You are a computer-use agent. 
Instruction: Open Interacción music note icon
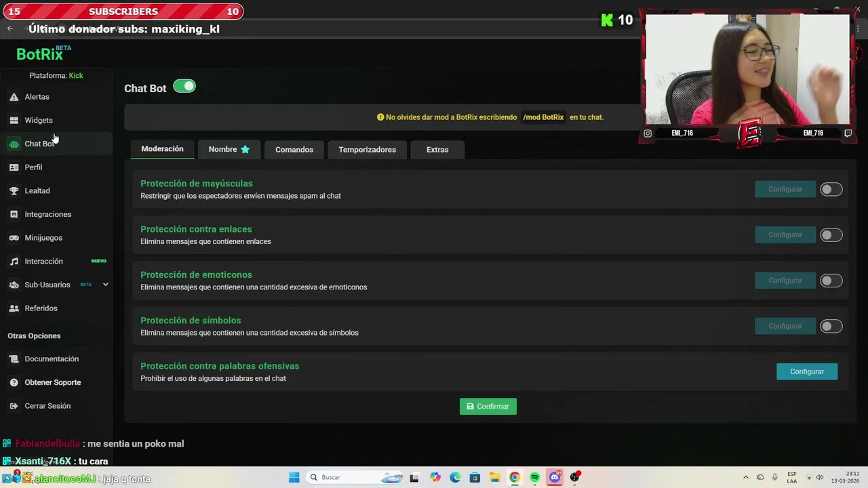click(14, 262)
